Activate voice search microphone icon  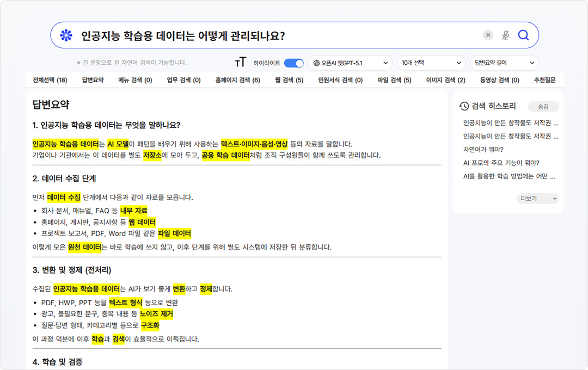(505, 35)
